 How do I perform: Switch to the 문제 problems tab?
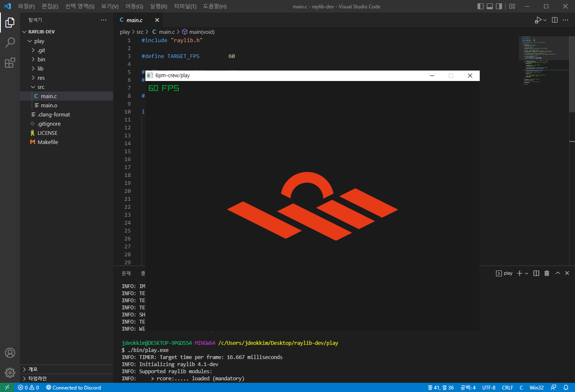point(126,273)
